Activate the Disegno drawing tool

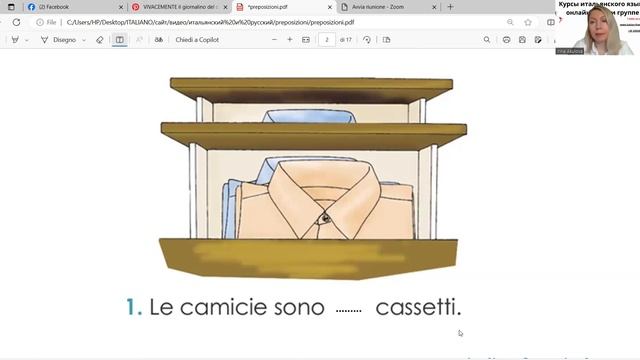[58, 40]
